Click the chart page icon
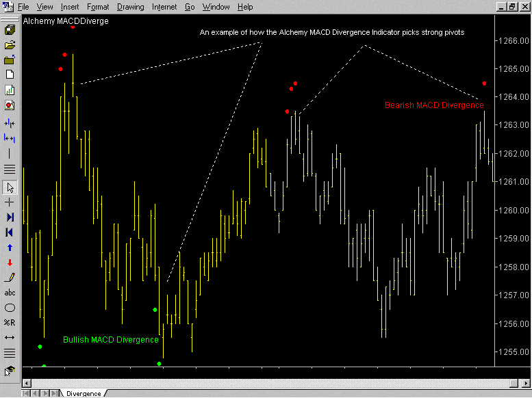 pos(10,90)
